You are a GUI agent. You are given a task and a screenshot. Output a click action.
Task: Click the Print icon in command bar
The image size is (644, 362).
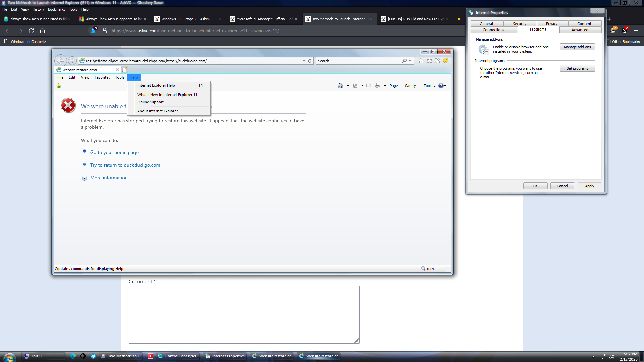pyautogui.click(x=378, y=86)
